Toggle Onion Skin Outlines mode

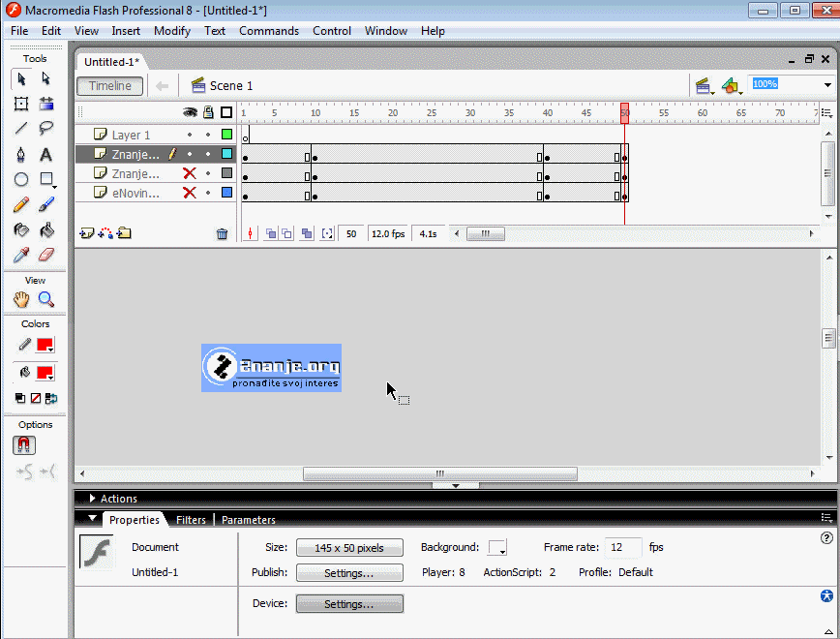[287, 233]
